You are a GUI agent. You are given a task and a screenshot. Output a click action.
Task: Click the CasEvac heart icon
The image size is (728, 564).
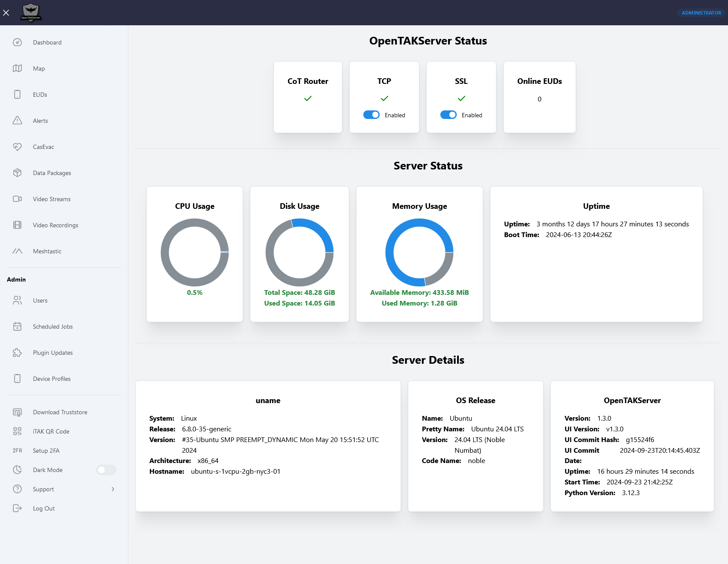click(17, 147)
